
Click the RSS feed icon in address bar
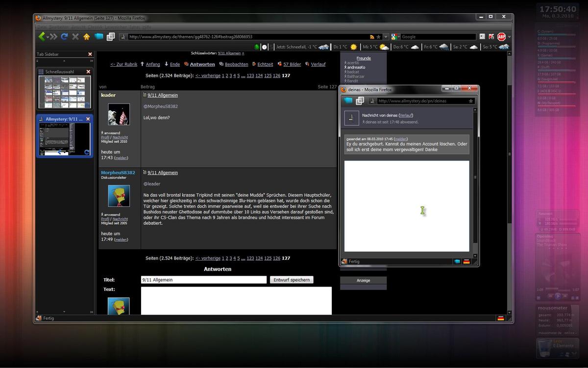[372, 37]
